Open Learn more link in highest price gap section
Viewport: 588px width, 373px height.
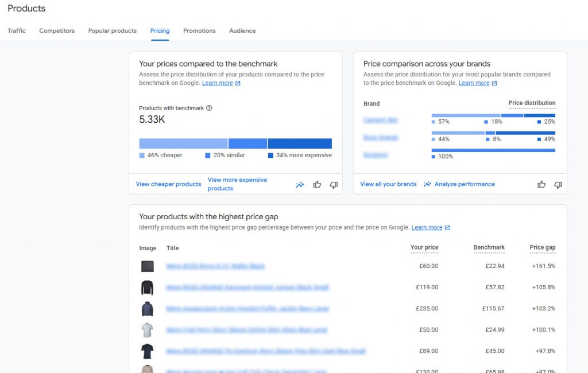pyautogui.click(x=427, y=228)
